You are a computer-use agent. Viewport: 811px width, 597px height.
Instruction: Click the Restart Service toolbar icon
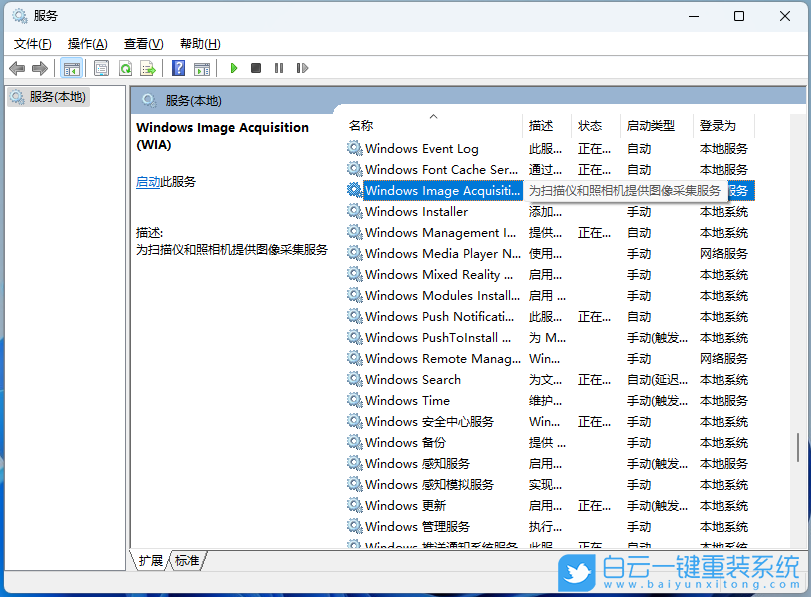tap(301, 68)
